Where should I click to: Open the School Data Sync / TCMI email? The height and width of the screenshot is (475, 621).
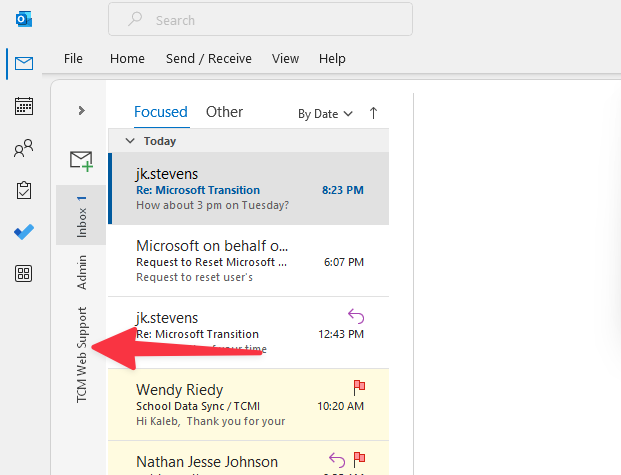(x=249, y=405)
